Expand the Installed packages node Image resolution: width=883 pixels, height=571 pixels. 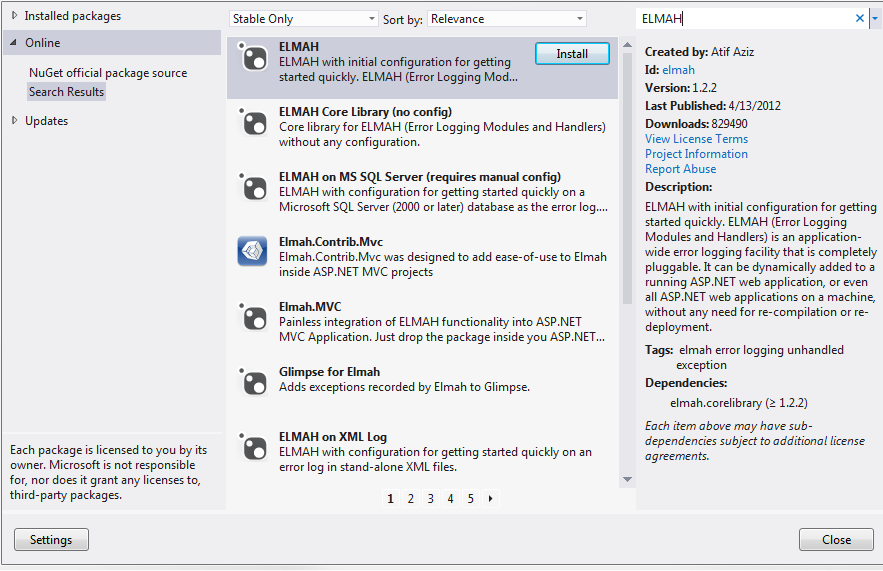point(15,16)
